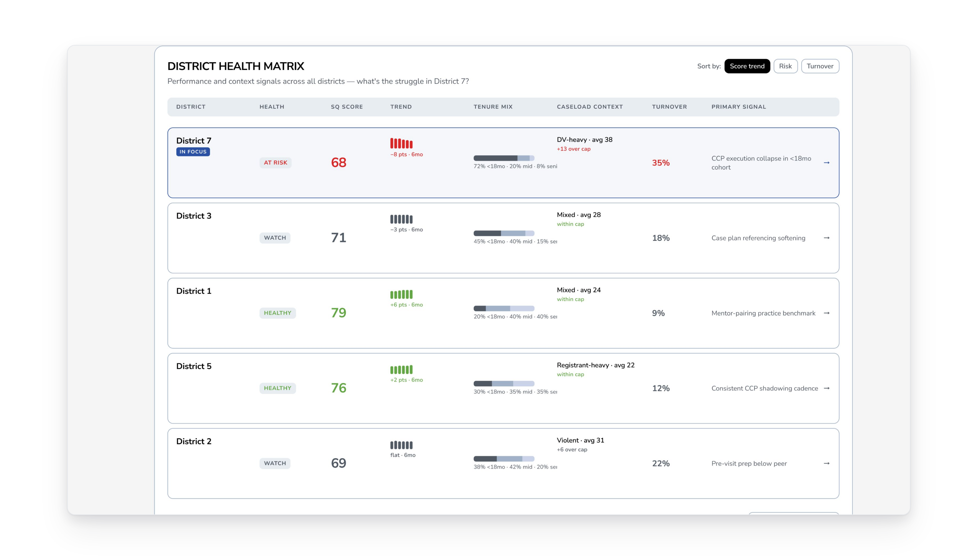The image size is (977, 560).
Task: Open District 1 row arrow
Action: click(826, 313)
